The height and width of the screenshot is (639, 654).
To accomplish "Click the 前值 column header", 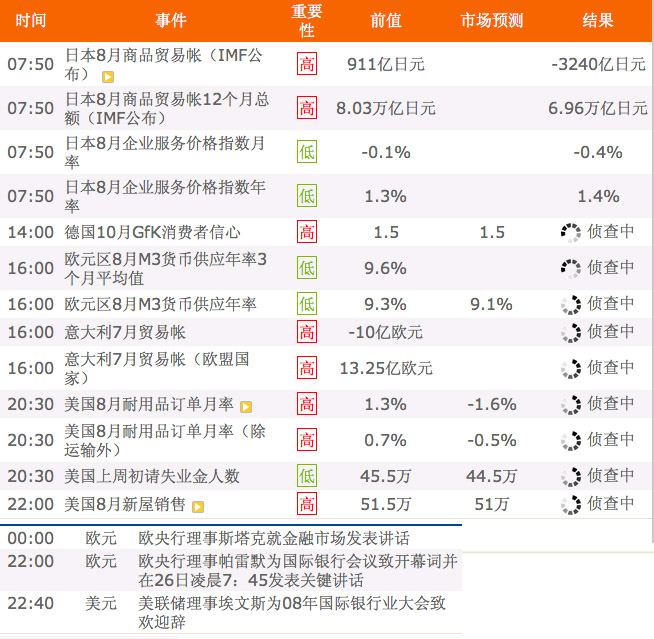I will pos(386,20).
